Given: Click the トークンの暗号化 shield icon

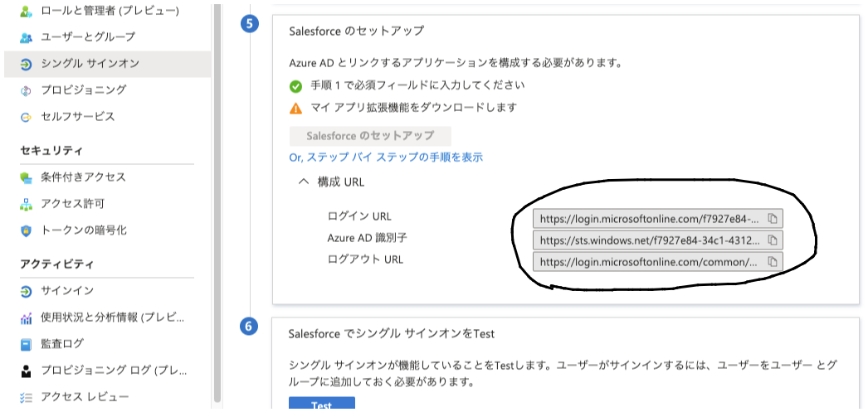Looking at the screenshot, I should 26,230.
